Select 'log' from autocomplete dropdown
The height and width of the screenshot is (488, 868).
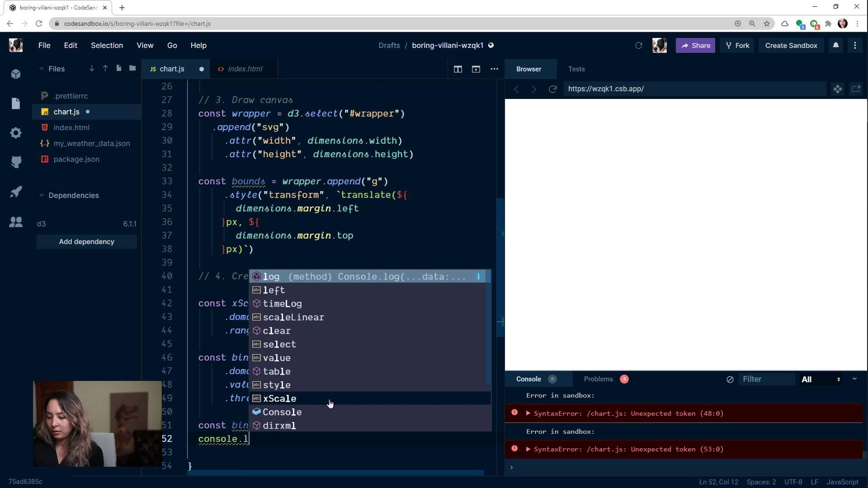point(272,277)
